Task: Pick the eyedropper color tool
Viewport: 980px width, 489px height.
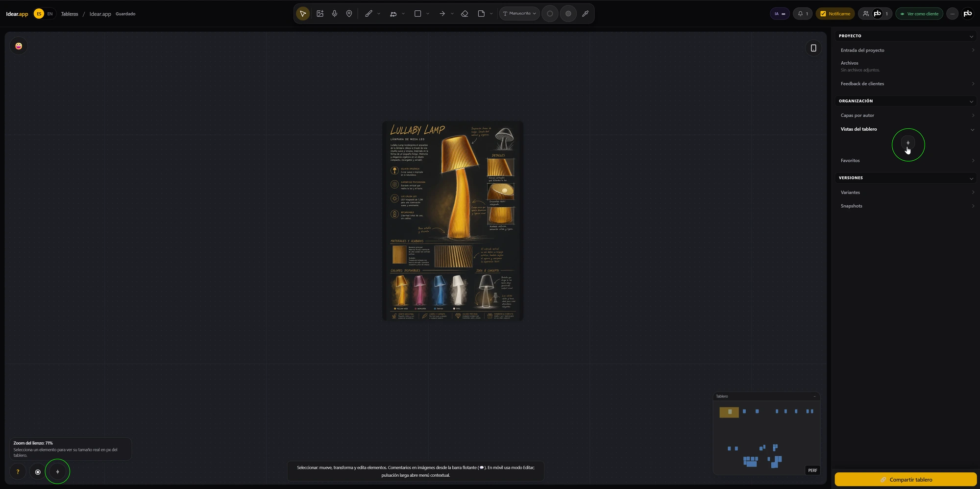Action: (x=585, y=14)
